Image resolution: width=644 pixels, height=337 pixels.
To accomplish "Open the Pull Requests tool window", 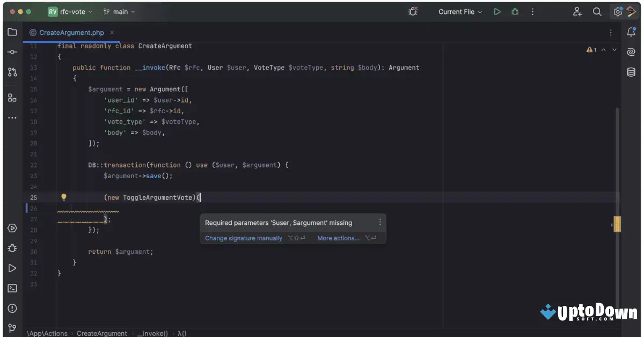I will tap(12, 72).
